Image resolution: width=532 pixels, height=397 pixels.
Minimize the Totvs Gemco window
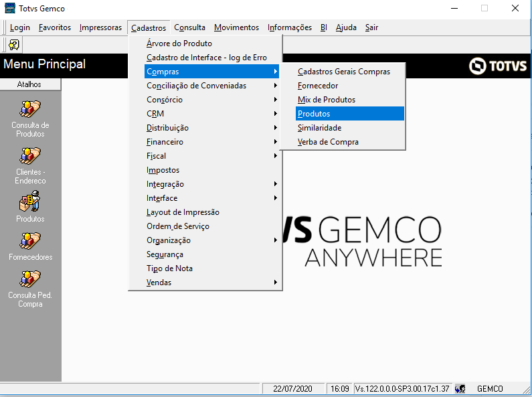[454, 8]
